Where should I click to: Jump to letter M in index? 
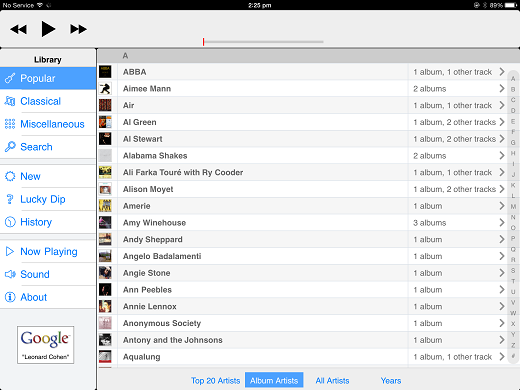point(513,207)
